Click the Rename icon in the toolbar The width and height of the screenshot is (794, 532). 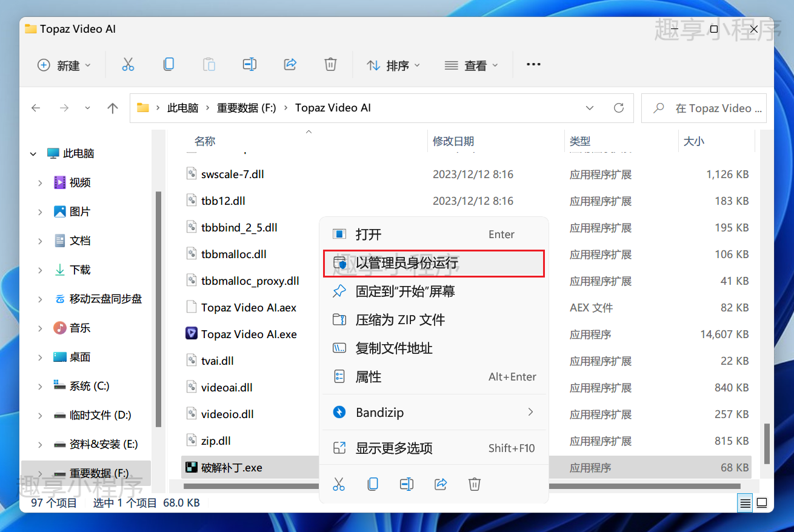(x=249, y=64)
